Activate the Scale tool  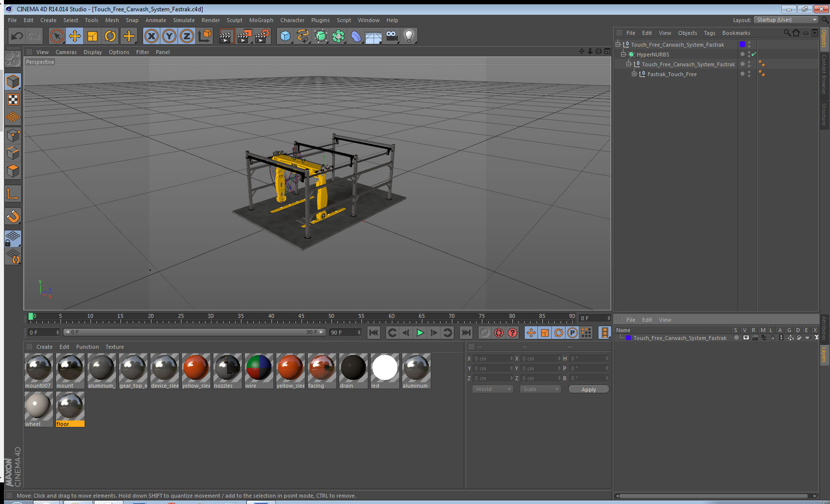coord(92,36)
